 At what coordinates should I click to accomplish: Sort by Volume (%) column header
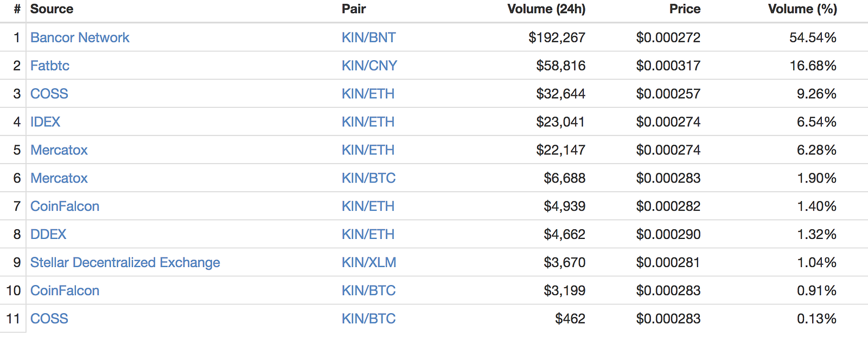click(x=802, y=9)
